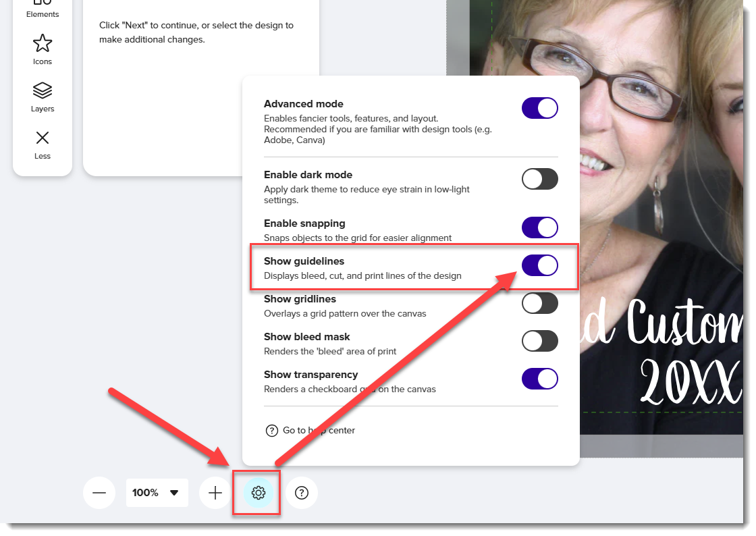Disable Advanced mode toggle

(x=539, y=108)
